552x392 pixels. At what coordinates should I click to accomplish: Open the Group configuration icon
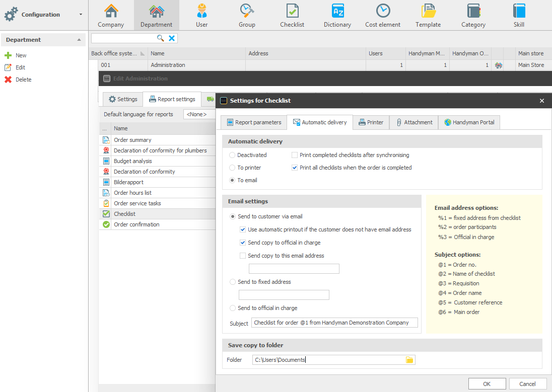[247, 16]
